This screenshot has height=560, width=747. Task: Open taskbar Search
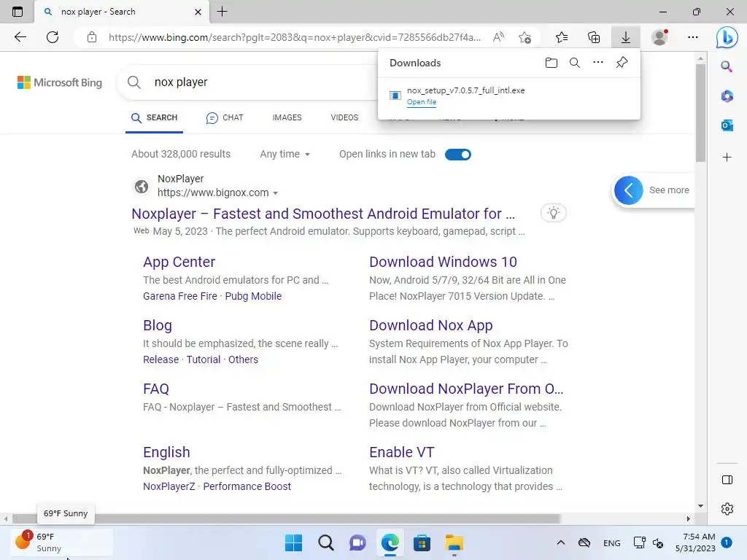[326, 542]
